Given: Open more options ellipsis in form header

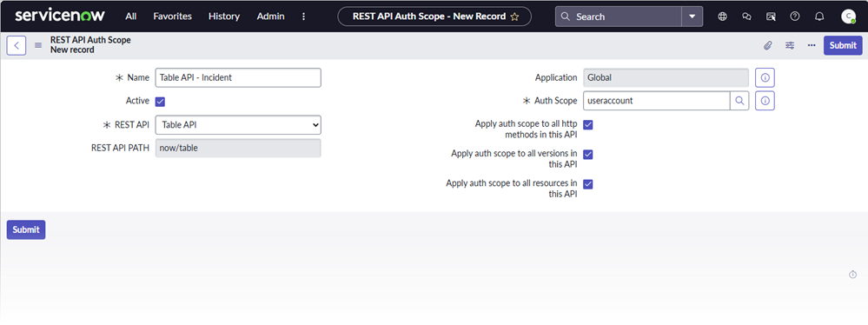Looking at the screenshot, I should click(x=812, y=45).
